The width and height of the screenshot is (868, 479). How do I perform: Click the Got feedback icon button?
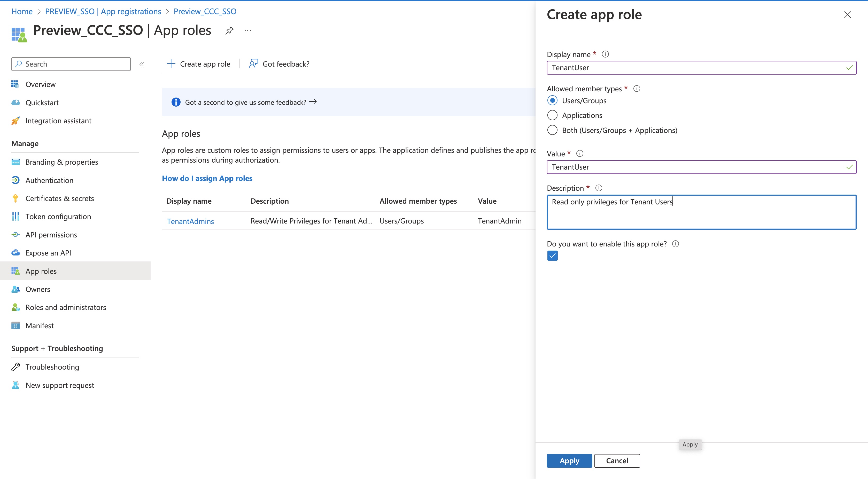253,64
